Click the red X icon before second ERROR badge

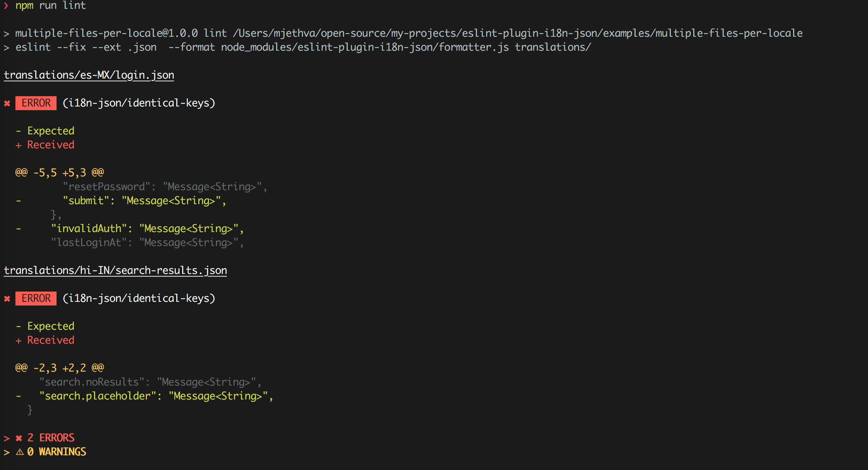coord(7,299)
